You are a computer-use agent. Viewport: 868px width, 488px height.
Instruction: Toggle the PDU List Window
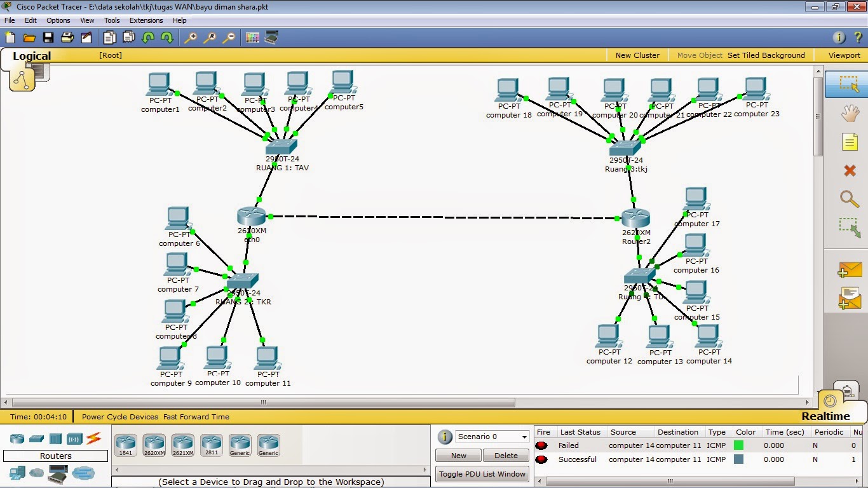481,474
